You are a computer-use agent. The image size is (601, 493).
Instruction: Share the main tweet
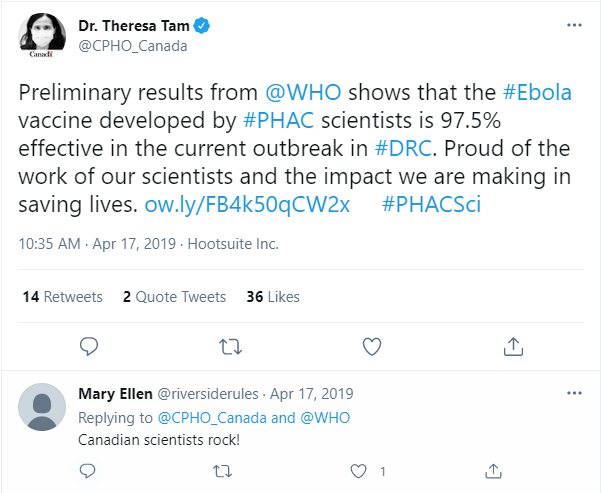[513, 346]
